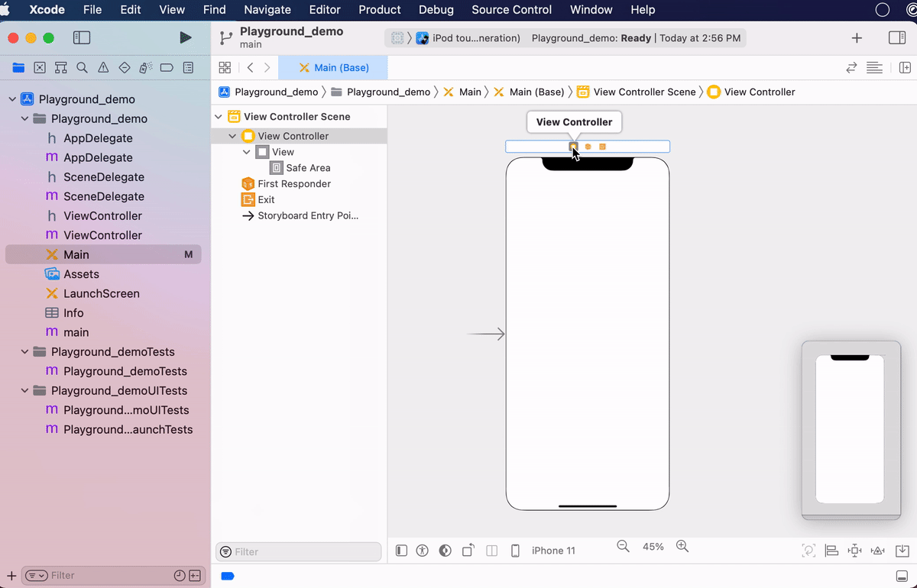Open the Test navigator diamond icon
The image size is (917, 588).
click(x=125, y=68)
